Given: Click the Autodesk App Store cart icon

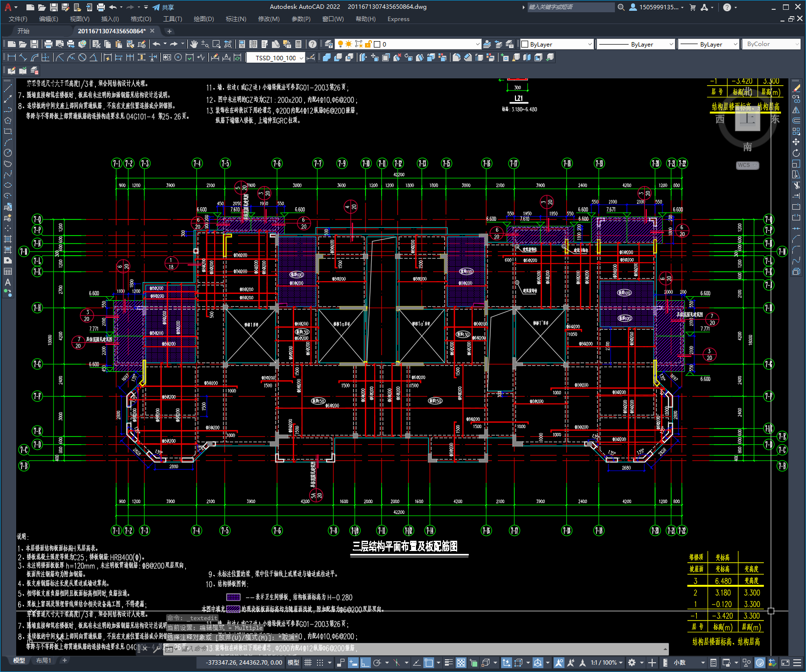Looking at the screenshot, I should (x=692, y=7).
